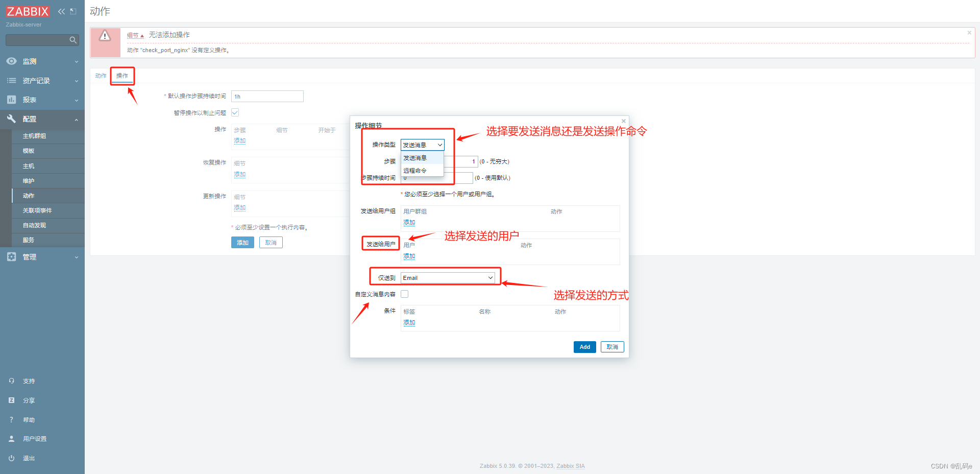Click the sidebar search field
Screen dimensions: 980x474
(x=42, y=40)
